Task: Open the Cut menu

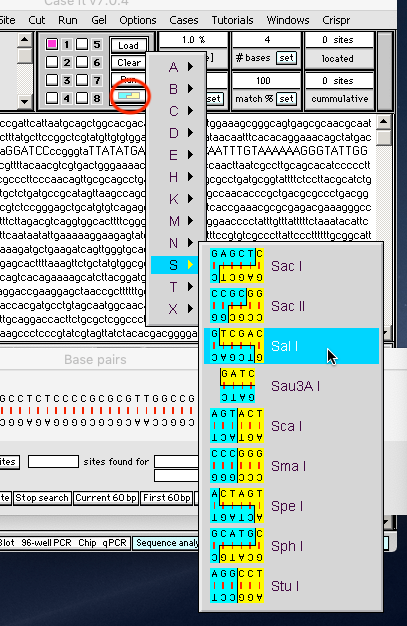Action: 37,20
